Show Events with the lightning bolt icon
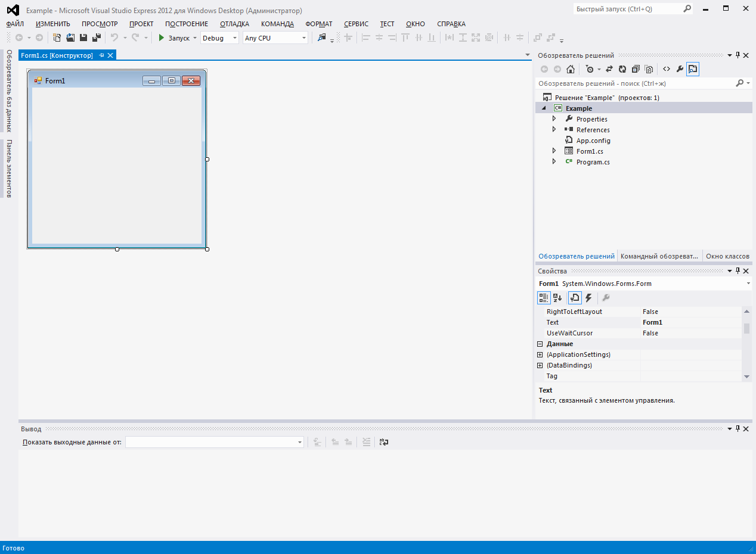Image resolution: width=756 pixels, height=554 pixels. click(588, 298)
